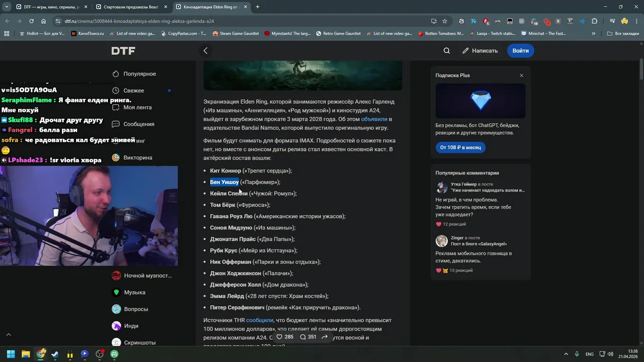644x362 pixels.
Task: Open Вопросы section in sidebar
Action: point(130,309)
